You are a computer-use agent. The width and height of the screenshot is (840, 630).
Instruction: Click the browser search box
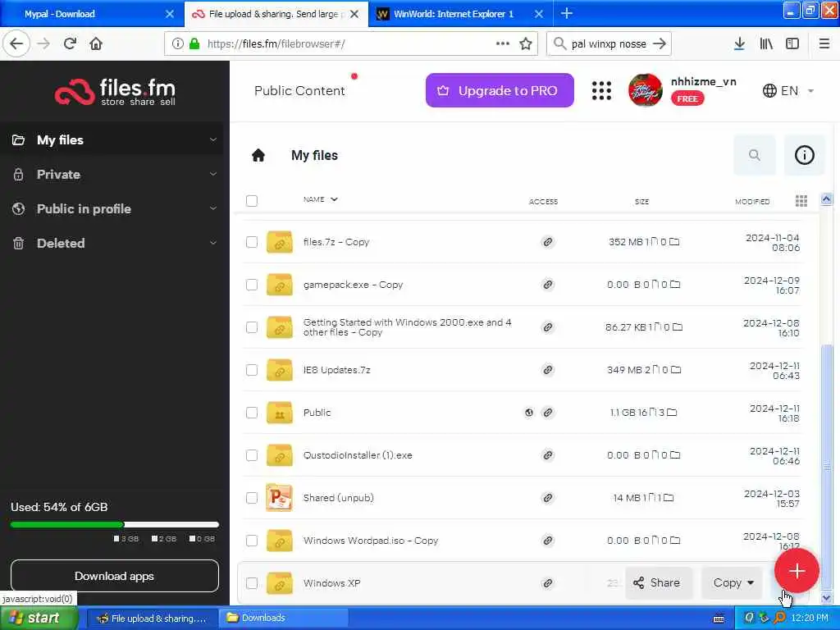(x=609, y=43)
